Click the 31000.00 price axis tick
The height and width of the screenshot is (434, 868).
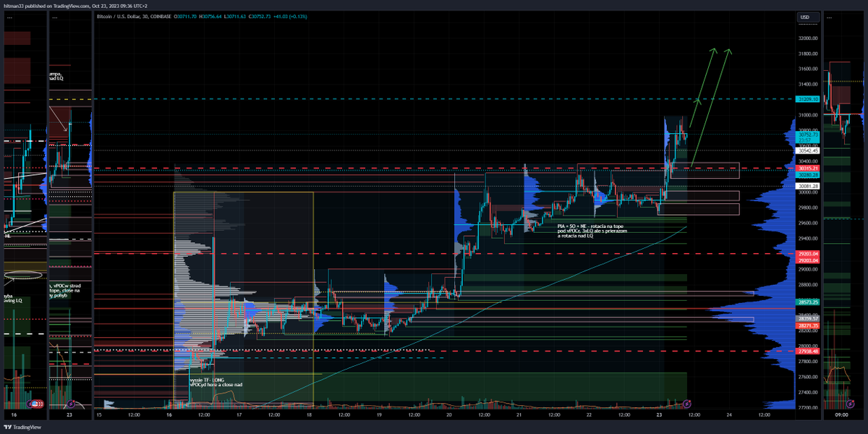[x=807, y=115]
